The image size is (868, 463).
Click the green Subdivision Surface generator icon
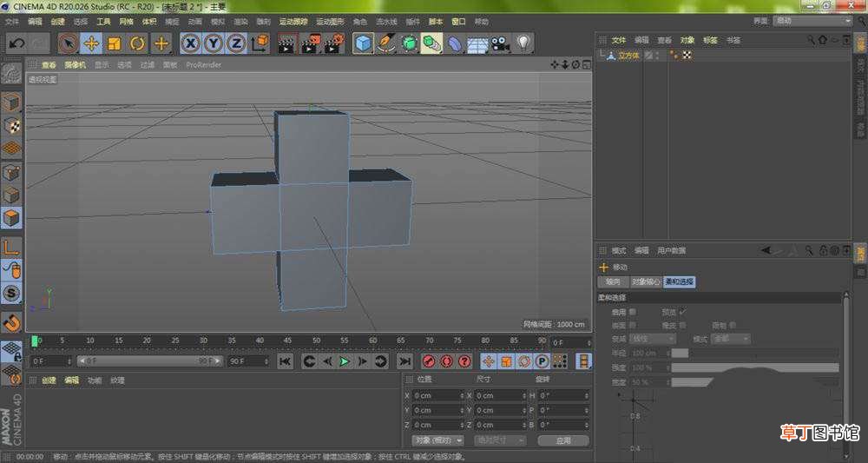(x=410, y=43)
